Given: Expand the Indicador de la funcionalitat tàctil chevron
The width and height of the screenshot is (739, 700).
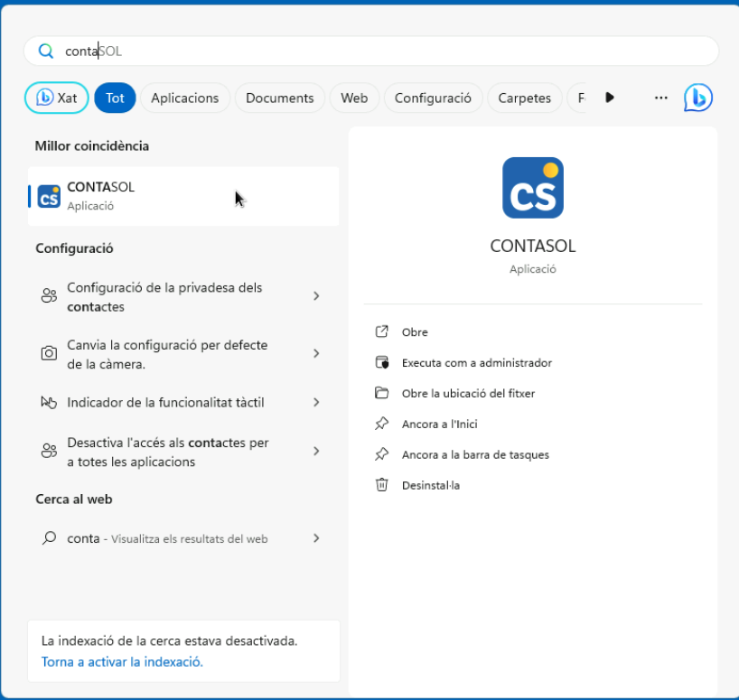Looking at the screenshot, I should click(x=316, y=402).
